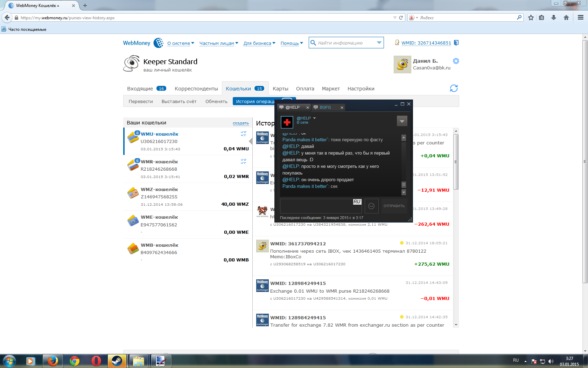
Task: Click the Steam icon in the taskbar
Action: pos(117,361)
